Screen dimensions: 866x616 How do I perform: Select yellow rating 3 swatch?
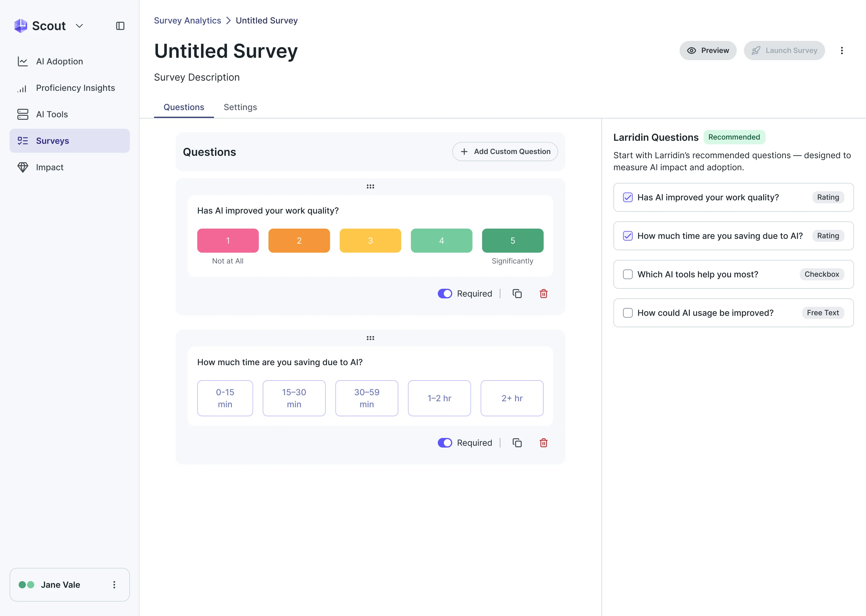(x=370, y=241)
